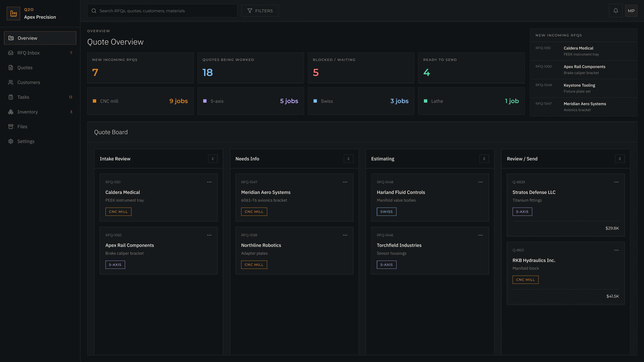Click SWISS tag on Harland Fluid Controls card

pyautogui.click(x=387, y=212)
